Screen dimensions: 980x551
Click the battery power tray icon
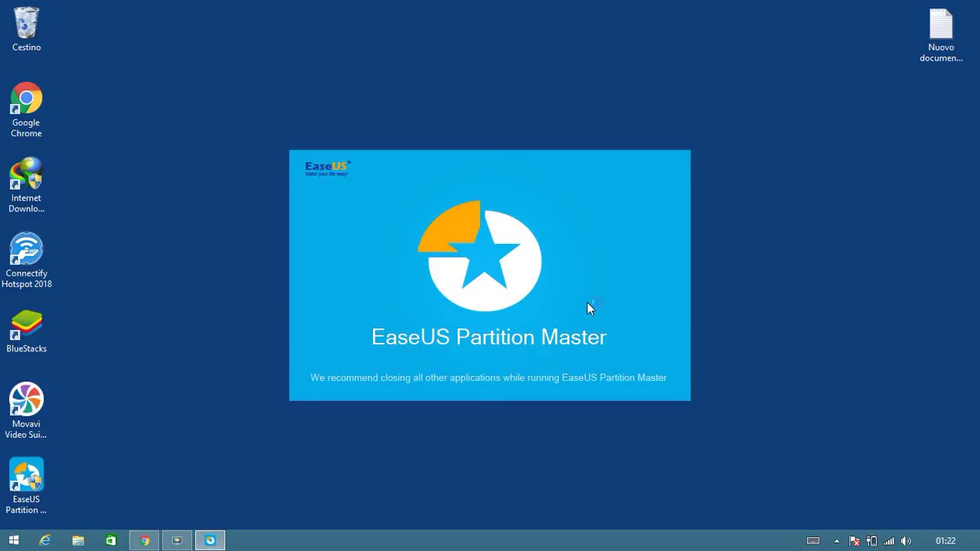coord(871,541)
